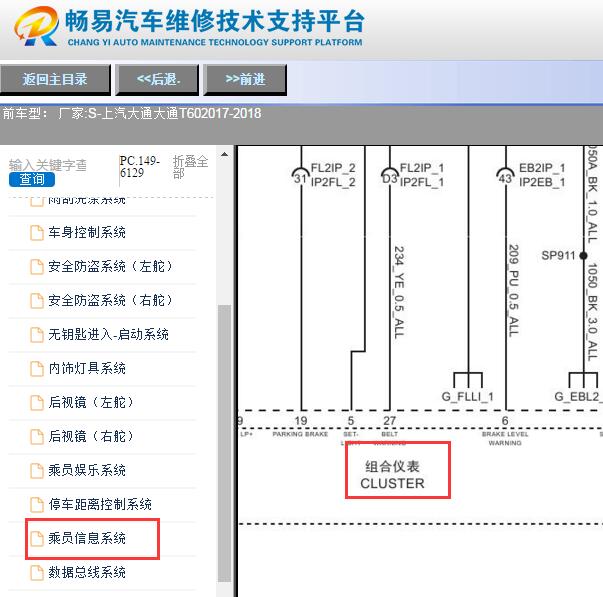Click wire label 209_PU_0.5_ALL
The image size is (603, 597).
(x=514, y=290)
